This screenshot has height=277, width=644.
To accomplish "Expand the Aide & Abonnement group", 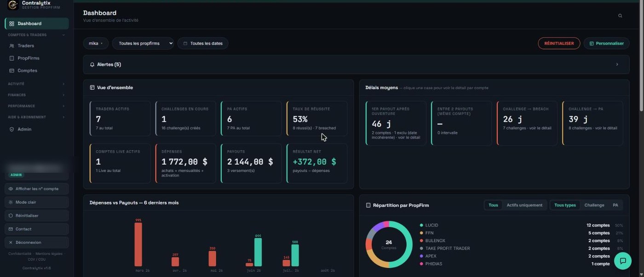I will (37, 117).
